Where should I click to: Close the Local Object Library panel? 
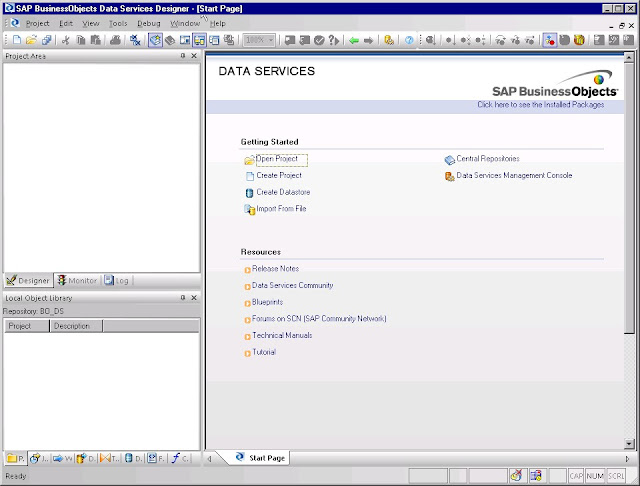(194, 298)
